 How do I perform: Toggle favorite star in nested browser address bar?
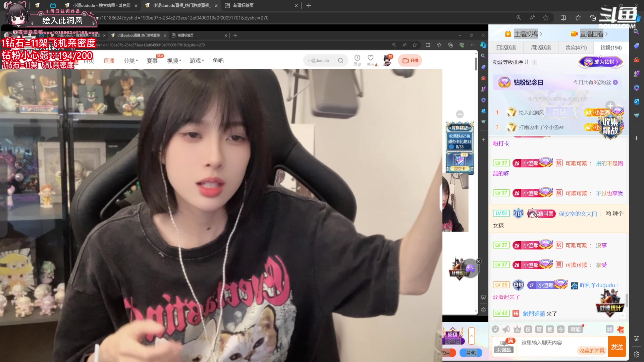pos(415,45)
